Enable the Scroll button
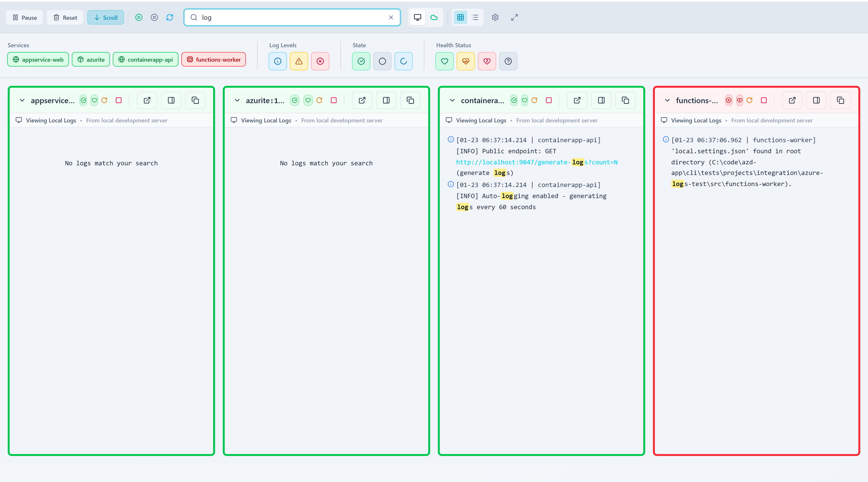The image size is (868, 482). click(105, 17)
